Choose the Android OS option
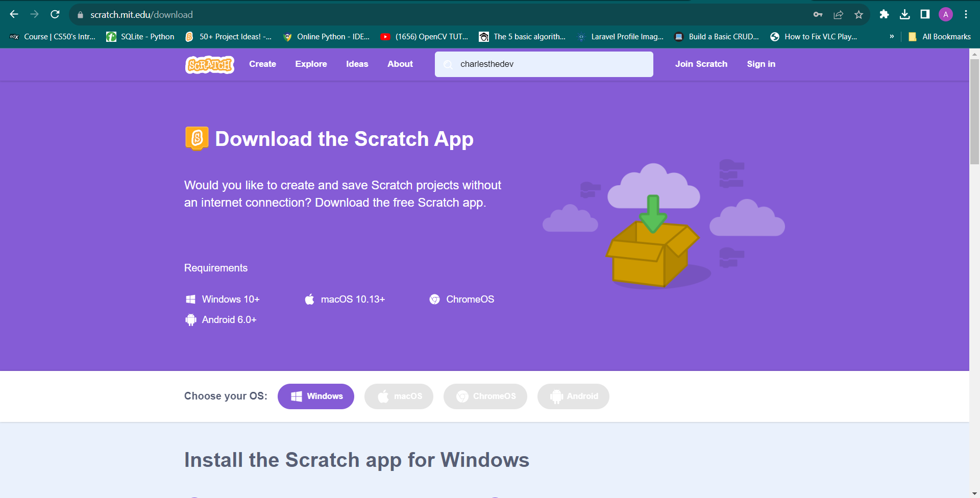 tap(573, 396)
